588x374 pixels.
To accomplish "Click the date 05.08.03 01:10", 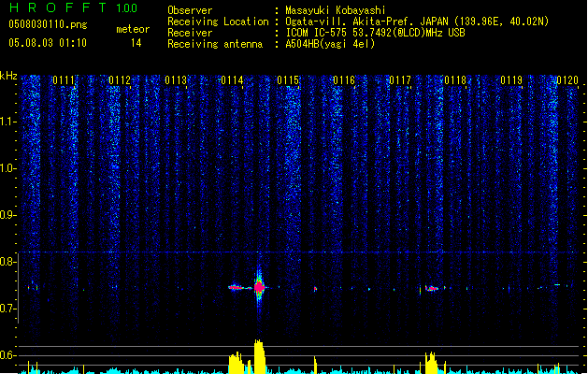I will [48, 43].
